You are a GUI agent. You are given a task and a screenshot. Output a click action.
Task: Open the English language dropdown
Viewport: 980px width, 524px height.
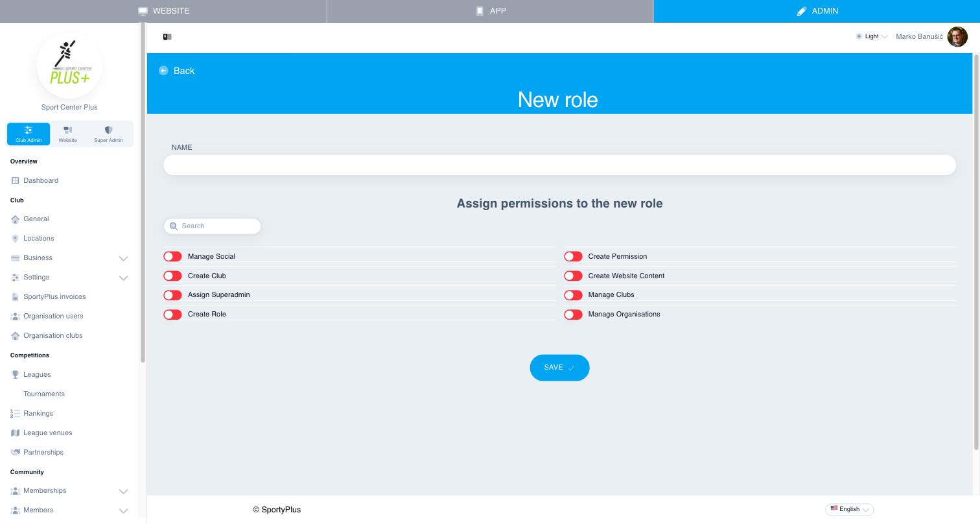pos(849,509)
